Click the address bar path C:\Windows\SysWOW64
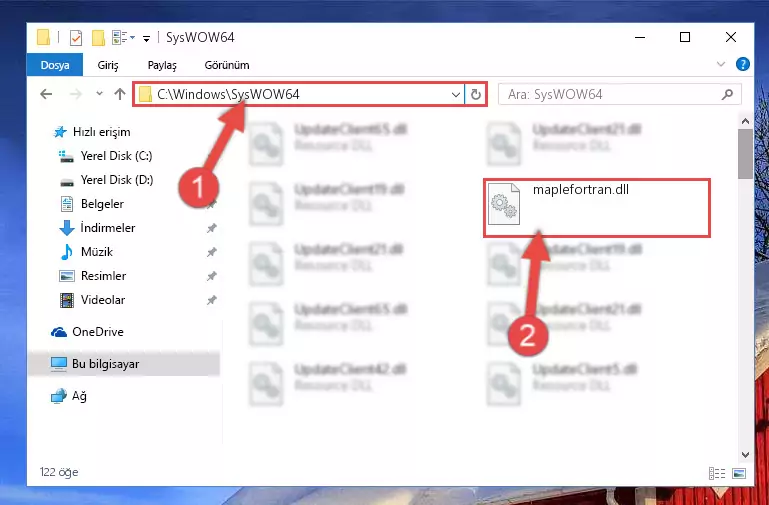This screenshot has width=769, height=505. [x=229, y=94]
